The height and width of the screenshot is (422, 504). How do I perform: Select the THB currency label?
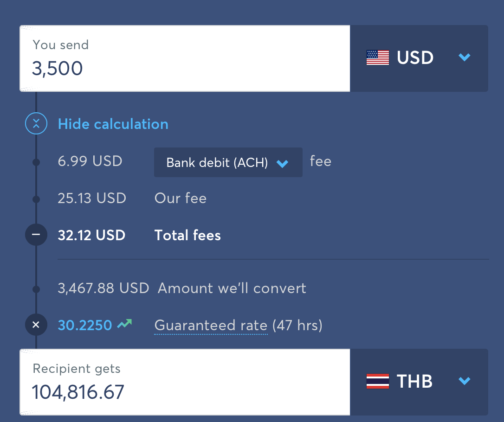click(x=414, y=381)
